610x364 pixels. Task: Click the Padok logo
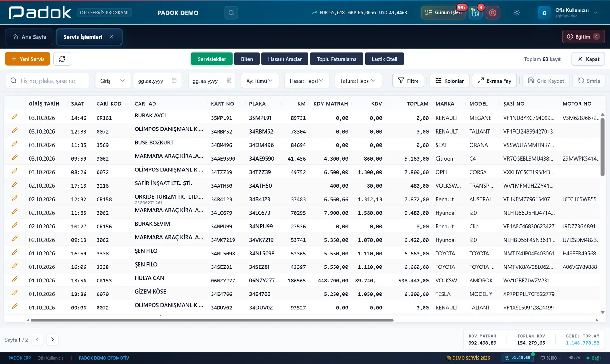[x=40, y=13]
